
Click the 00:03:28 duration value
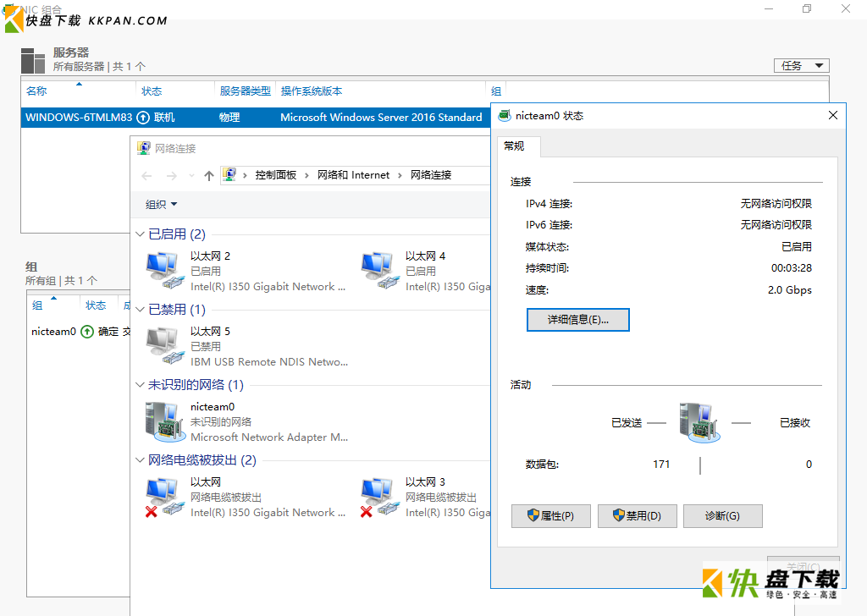[x=792, y=268]
